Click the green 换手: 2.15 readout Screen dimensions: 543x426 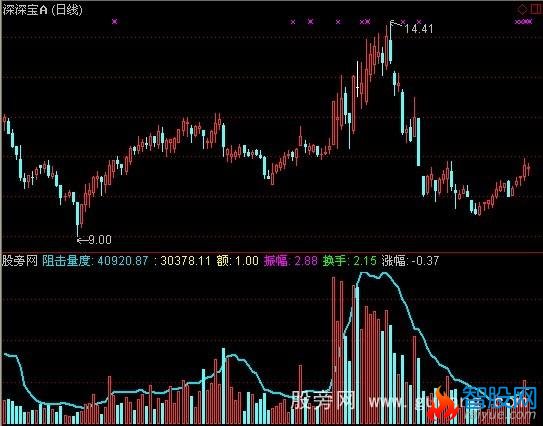[350, 260]
